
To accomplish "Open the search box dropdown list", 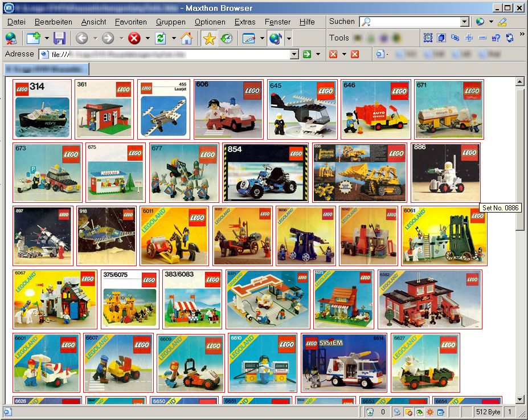I will point(465,22).
